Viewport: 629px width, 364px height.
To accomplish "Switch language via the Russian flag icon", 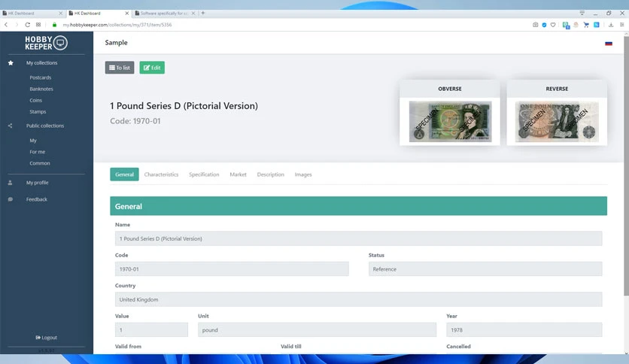I will [x=609, y=44].
